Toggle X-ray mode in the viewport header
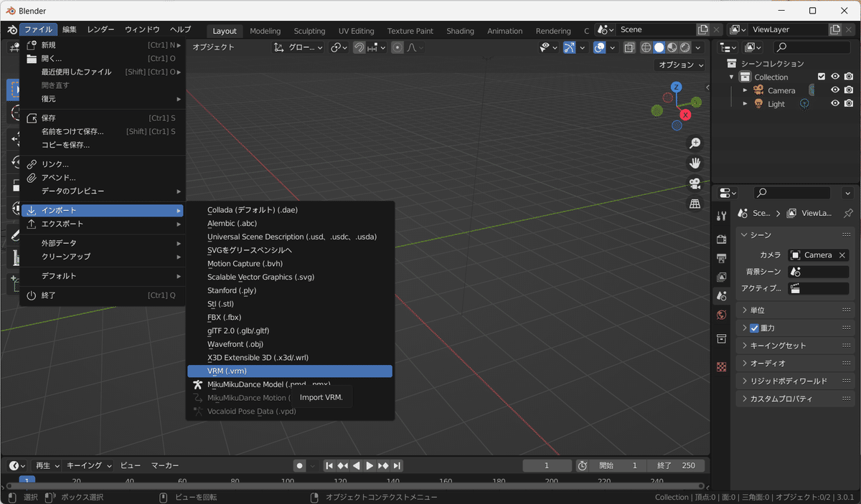This screenshot has width=861, height=504. [x=629, y=47]
